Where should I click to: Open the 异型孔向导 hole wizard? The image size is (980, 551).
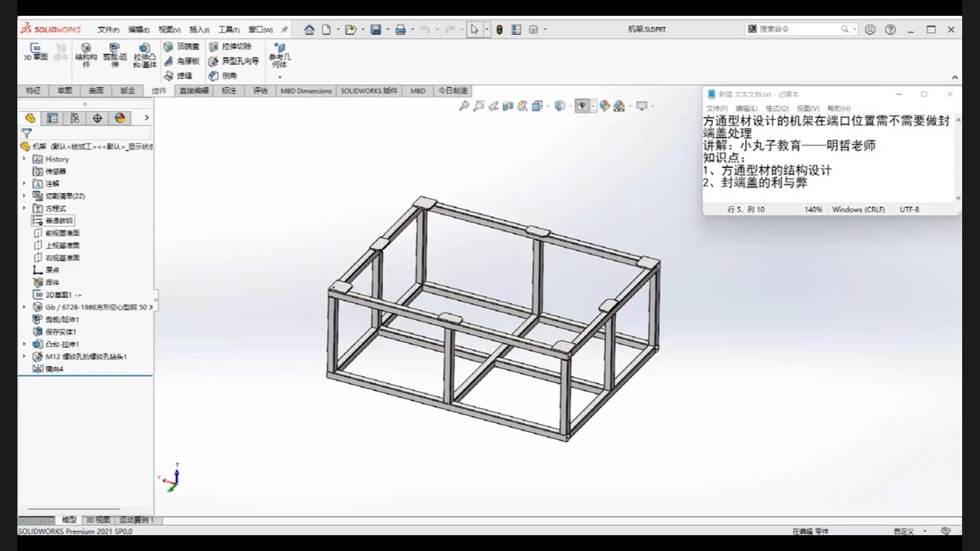click(x=234, y=61)
